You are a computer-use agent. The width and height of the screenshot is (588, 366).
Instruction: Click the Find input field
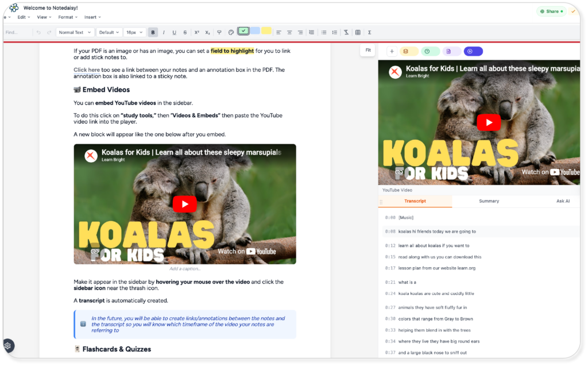click(x=17, y=33)
